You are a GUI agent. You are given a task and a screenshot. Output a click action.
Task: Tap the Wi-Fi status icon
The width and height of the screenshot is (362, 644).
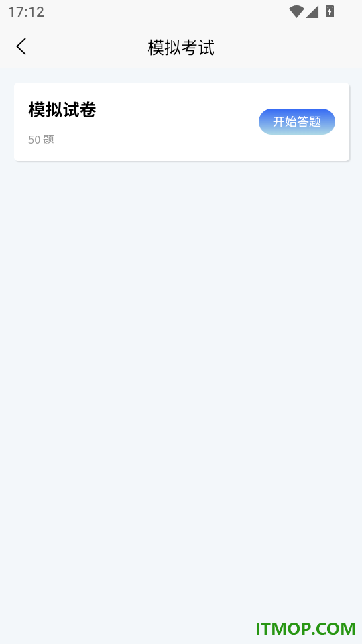296,11
